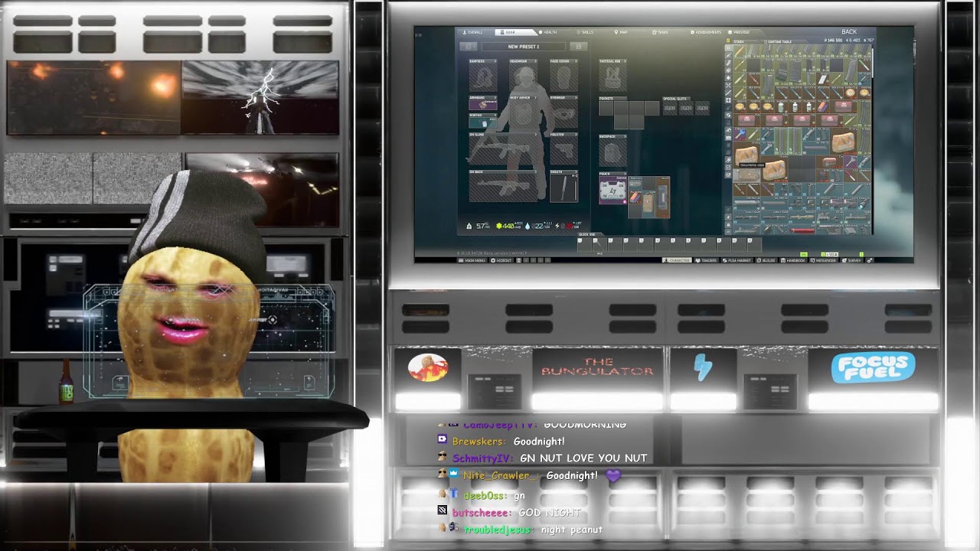The image size is (980, 551).
Task: Expand the Pouch slot arrow
Action: coord(625,174)
